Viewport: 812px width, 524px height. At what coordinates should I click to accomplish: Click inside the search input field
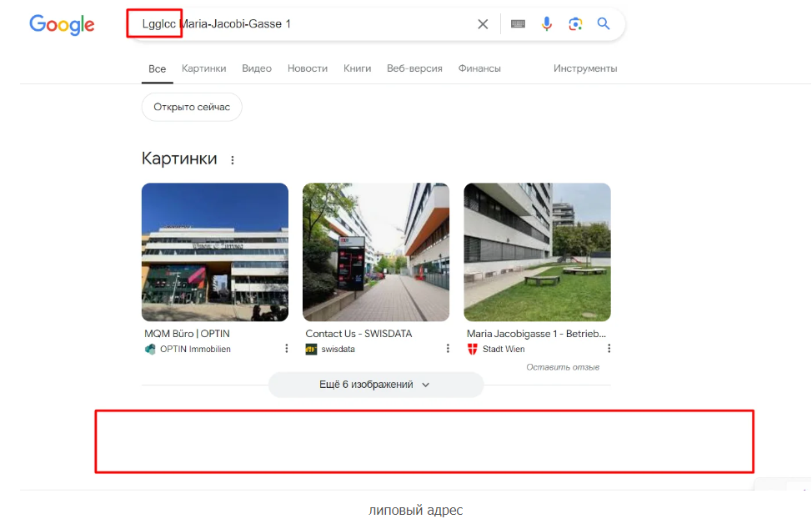coord(317,23)
